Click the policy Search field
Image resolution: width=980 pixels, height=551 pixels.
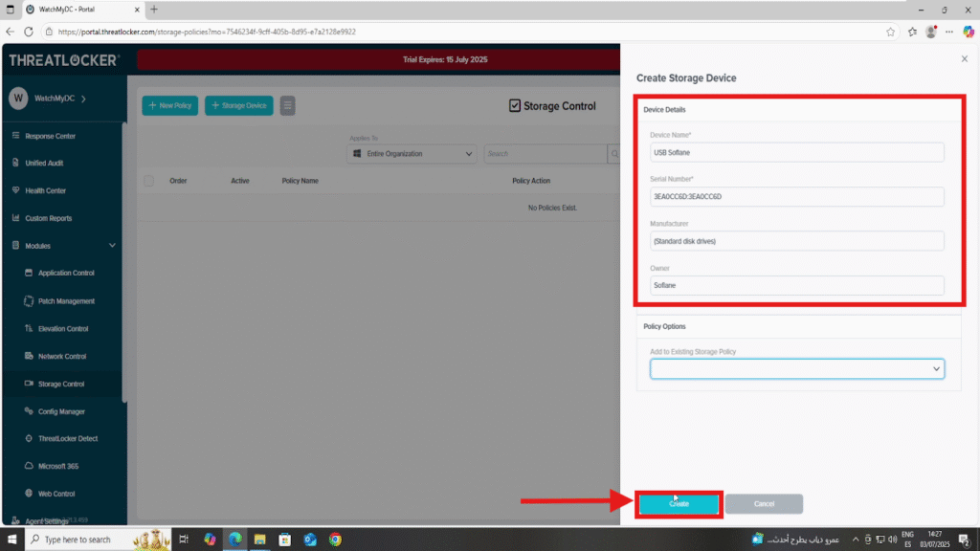(x=545, y=154)
